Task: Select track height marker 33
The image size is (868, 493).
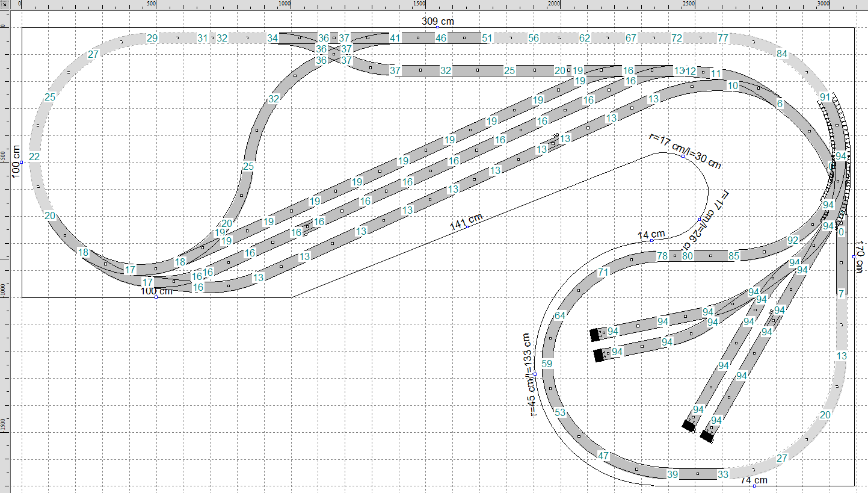Action: point(723,475)
